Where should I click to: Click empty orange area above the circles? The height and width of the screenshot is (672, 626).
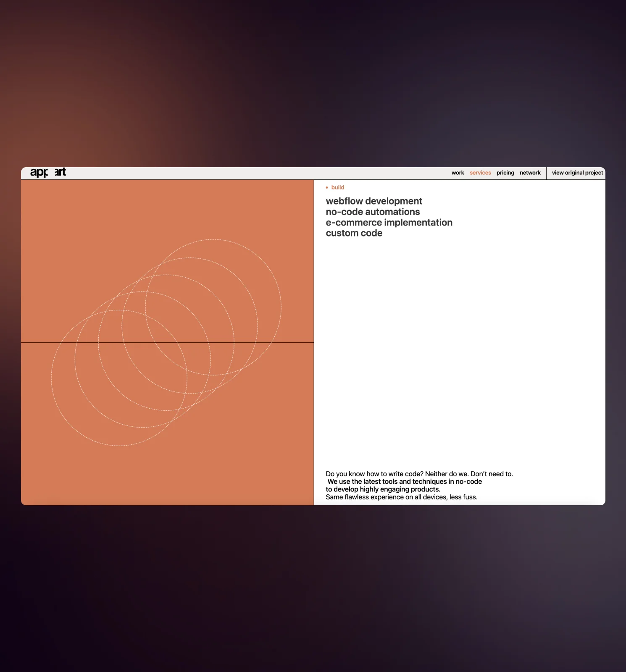pos(126,210)
